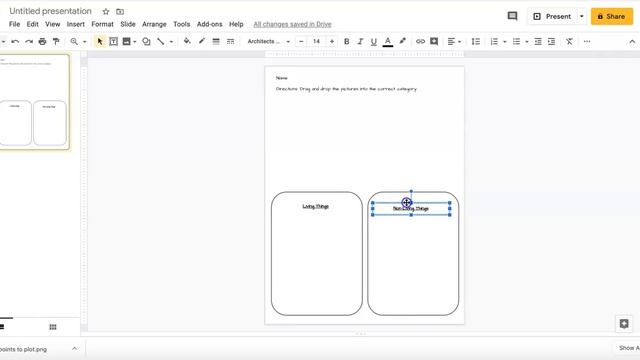Click the yellow Share button
Screen dimensions: 640x360
(612, 16)
